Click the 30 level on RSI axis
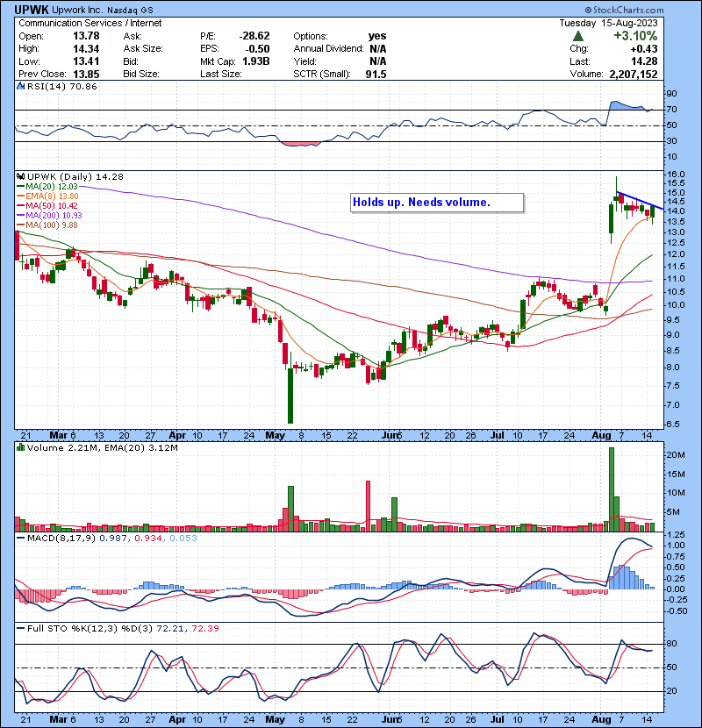Screen dimensions: 702x728 coord(672,140)
